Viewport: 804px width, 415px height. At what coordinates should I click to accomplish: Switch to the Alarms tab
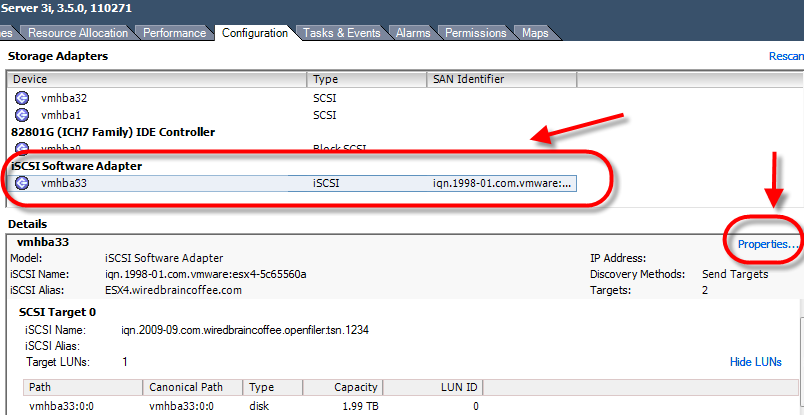coord(413,33)
